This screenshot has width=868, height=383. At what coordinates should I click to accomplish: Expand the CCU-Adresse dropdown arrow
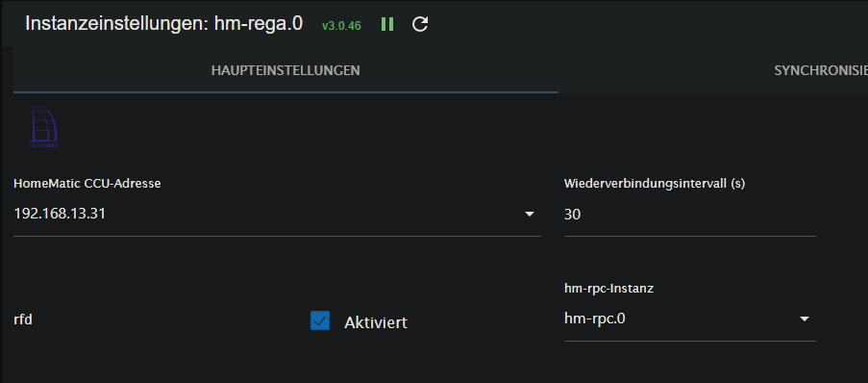530,214
